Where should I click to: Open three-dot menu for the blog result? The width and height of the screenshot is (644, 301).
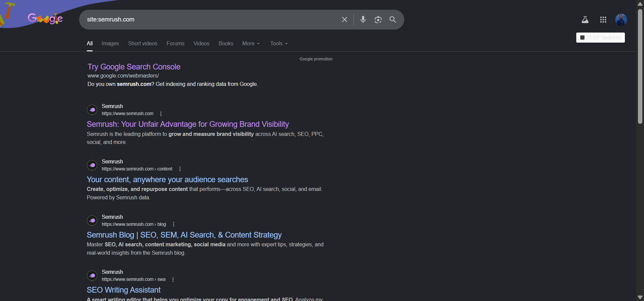tap(174, 224)
